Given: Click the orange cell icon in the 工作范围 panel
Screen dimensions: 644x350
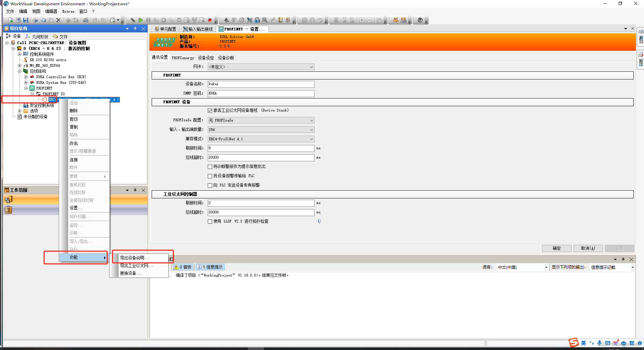Looking at the screenshot, I should (8, 200).
